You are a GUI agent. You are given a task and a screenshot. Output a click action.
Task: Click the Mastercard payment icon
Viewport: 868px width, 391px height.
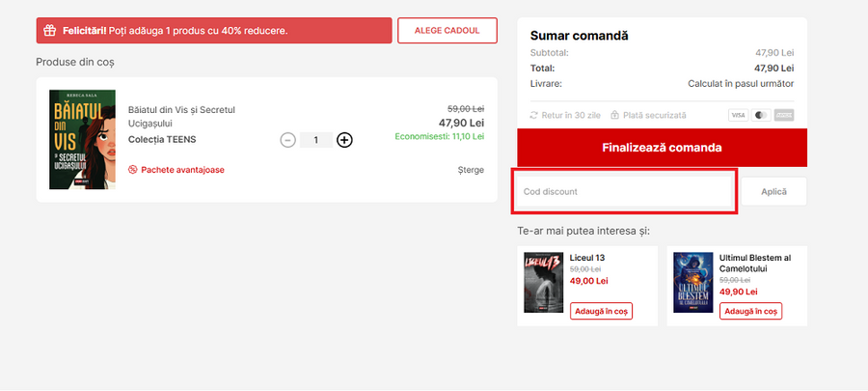tap(761, 115)
